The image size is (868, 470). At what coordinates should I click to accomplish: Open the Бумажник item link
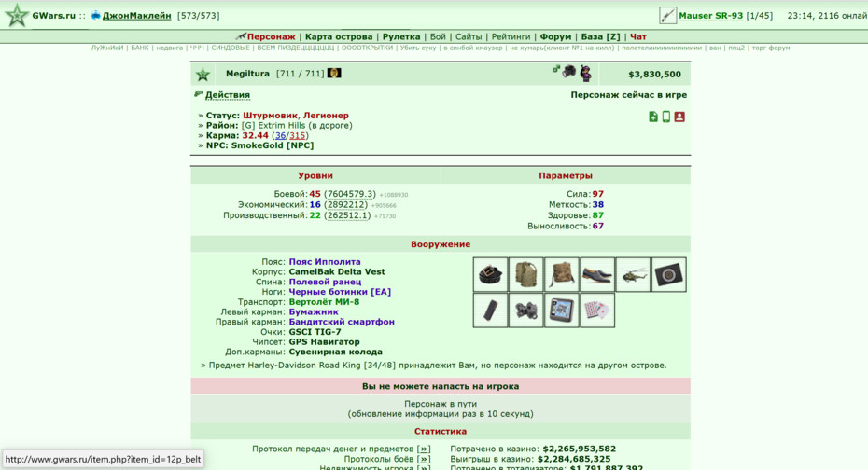[x=314, y=311]
